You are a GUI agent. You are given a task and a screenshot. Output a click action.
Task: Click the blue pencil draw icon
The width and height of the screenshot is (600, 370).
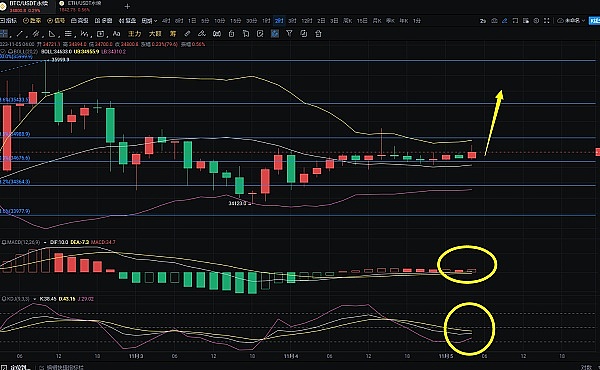505,21
